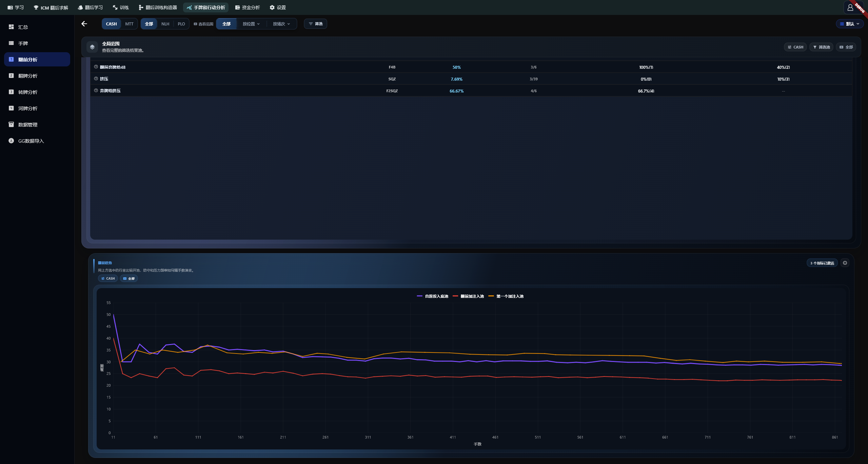
Task: Click the layers icon beside 全局范围
Action: click(92, 47)
